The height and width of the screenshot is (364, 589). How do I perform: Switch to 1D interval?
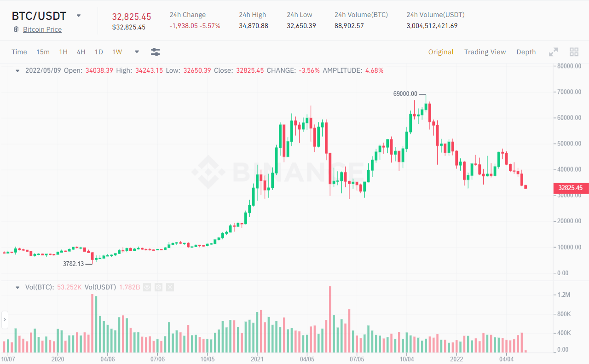(99, 52)
